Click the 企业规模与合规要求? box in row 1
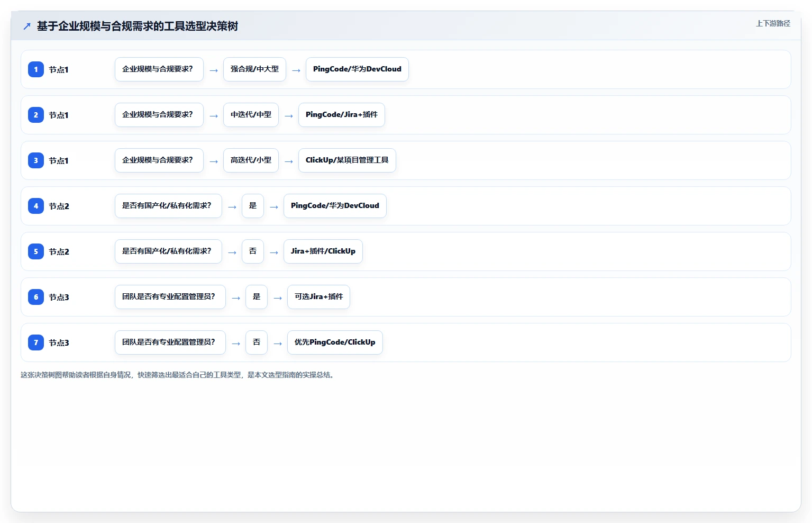This screenshot has width=812, height=523. click(159, 69)
